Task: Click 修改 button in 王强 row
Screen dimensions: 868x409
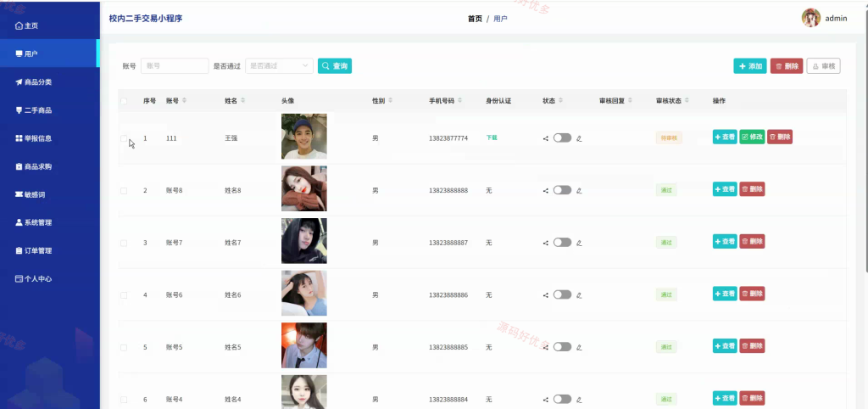Action: point(753,137)
